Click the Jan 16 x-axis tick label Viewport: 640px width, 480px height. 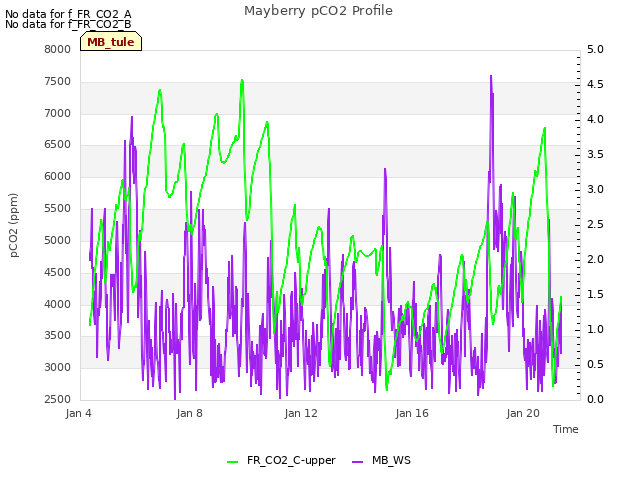(412, 413)
